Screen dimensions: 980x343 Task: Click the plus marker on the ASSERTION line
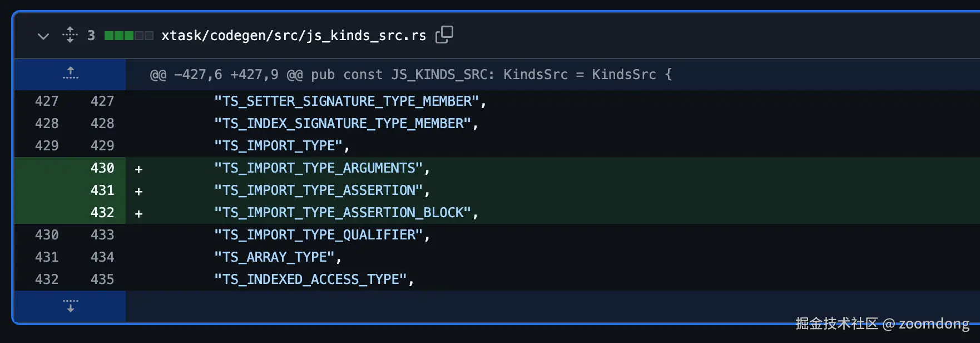click(x=139, y=191)
